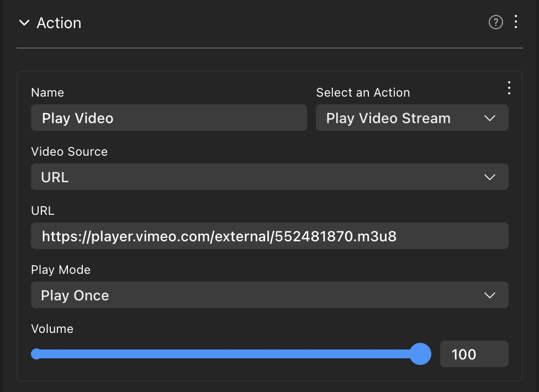Click the Select an Action label

[363, 93]
